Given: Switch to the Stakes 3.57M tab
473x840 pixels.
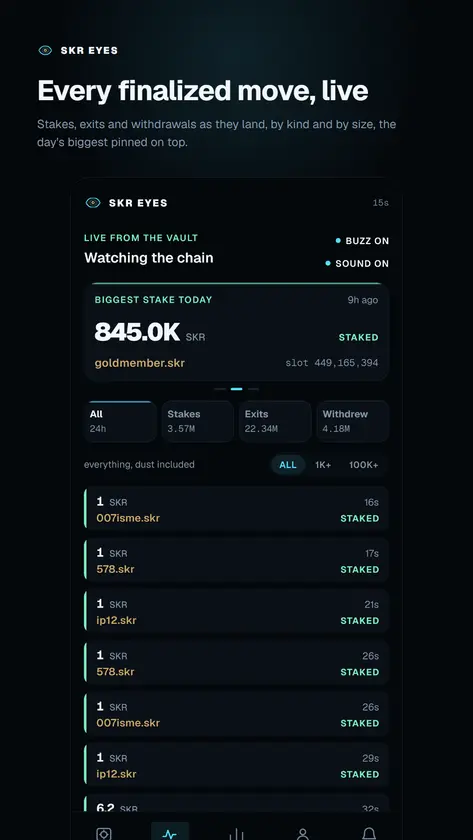Looking at the screenshot, I should (198, 421).
